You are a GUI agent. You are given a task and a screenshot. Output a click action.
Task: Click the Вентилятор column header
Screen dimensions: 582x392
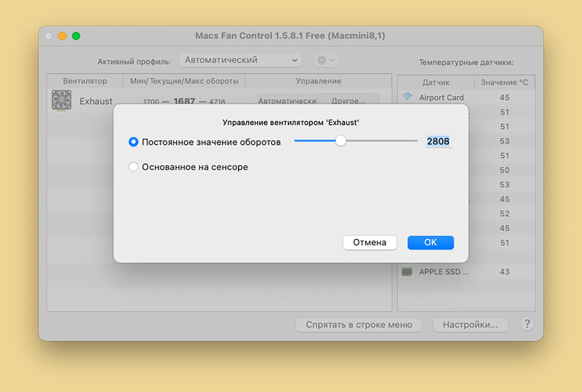85,81
